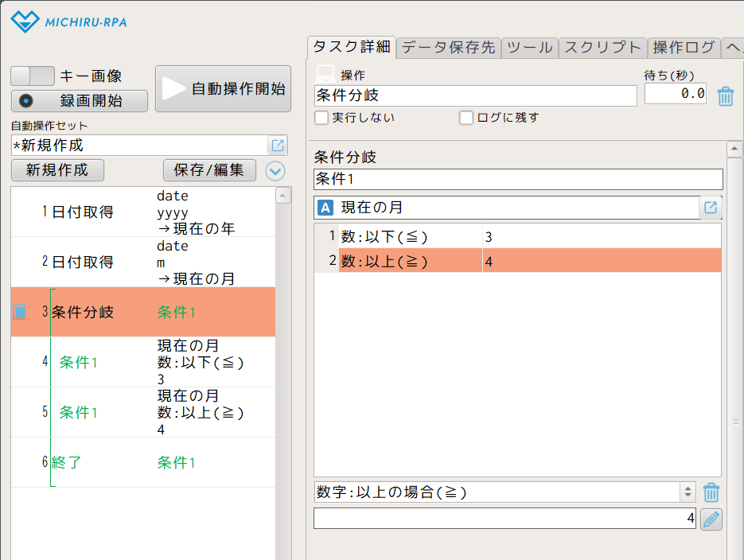Toggle the キー画像 switch

click(x=33, y=76)
